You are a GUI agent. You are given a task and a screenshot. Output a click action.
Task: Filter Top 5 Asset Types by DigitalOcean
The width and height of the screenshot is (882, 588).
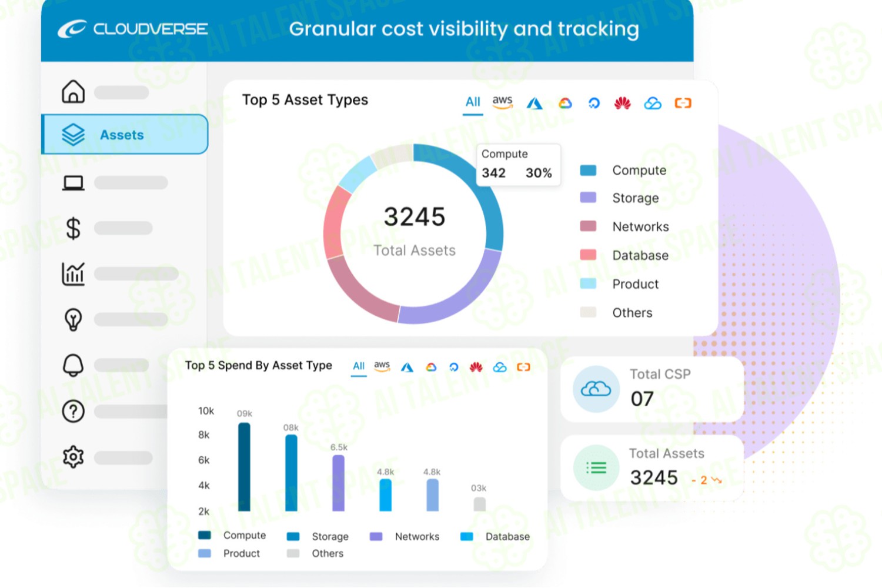click(594, 103)
